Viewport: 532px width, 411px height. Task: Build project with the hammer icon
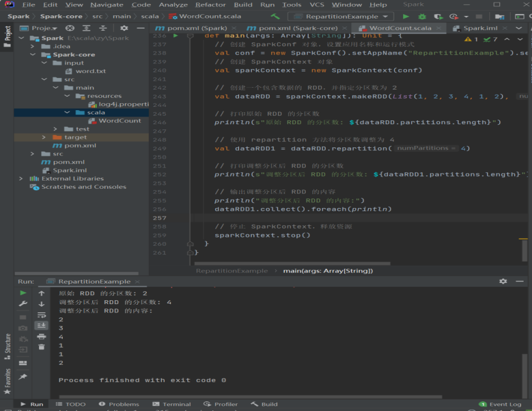[275, 16]
